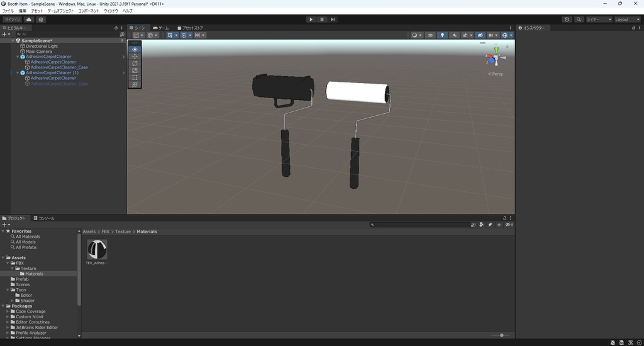The width and height of the screenshot is (644, 346).
Task: Open the scene draw mode dropdown
Action: (416, 35)
